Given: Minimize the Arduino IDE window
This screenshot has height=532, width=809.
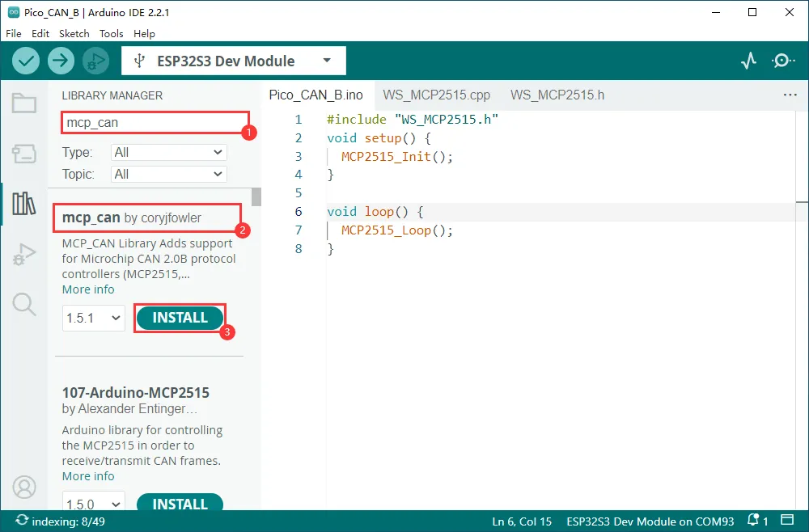Looking at the screenshot, I should (x=716, y=12).
